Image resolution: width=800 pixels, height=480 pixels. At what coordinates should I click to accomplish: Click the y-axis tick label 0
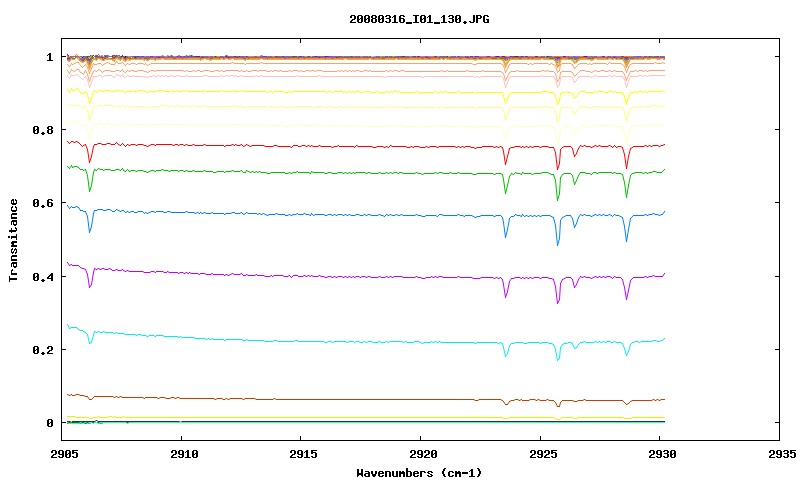[49, 423]
